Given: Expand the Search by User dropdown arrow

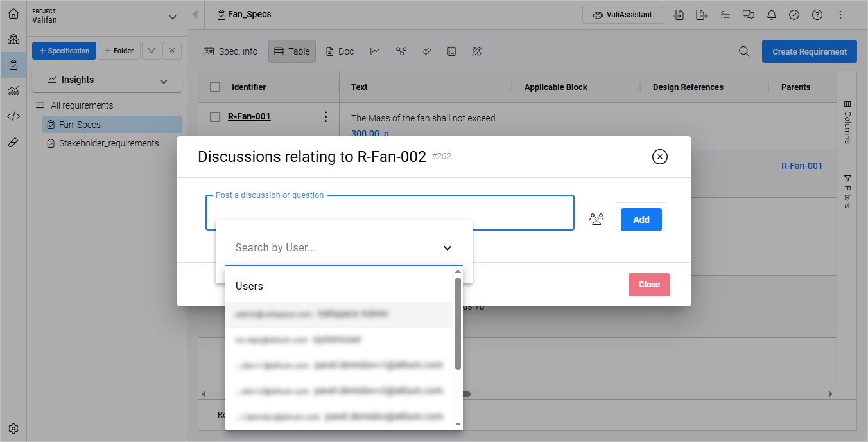Looking at the screenshot, I should pos(447,248).
